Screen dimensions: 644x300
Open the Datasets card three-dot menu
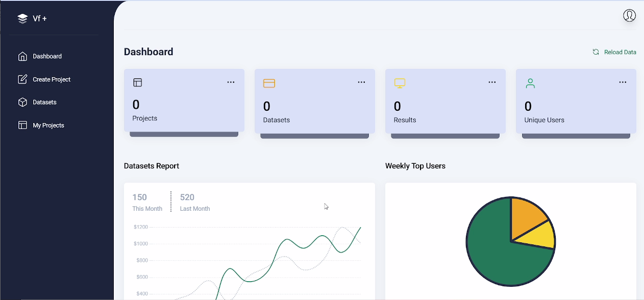pos(361,82)
